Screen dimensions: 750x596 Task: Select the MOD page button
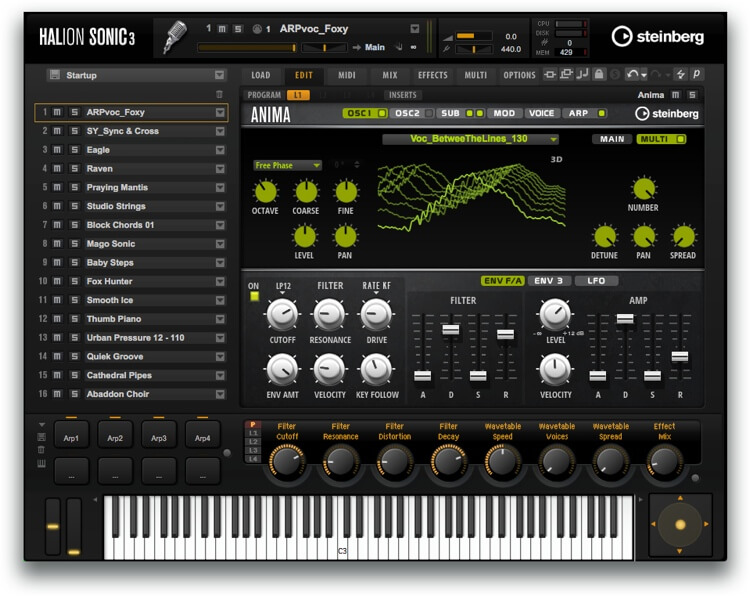tap(504, 113)
